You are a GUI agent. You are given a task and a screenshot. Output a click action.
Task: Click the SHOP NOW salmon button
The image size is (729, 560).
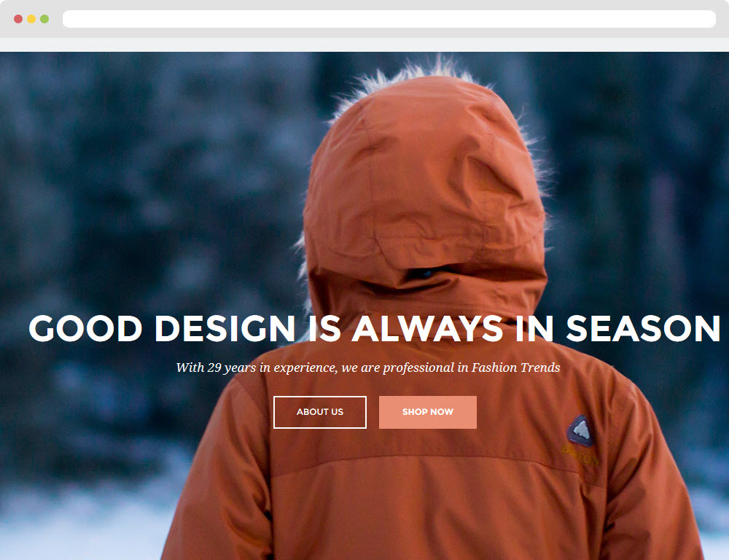[x=428, y=412]
